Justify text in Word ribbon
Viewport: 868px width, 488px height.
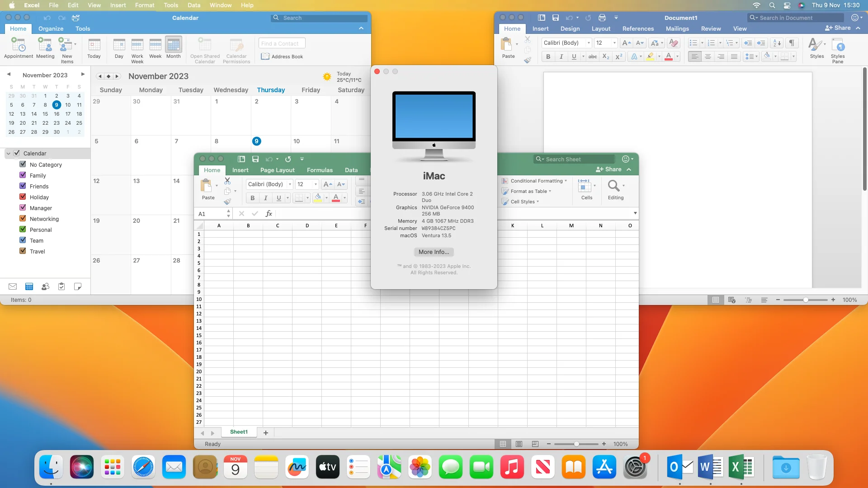click(734, 56)
